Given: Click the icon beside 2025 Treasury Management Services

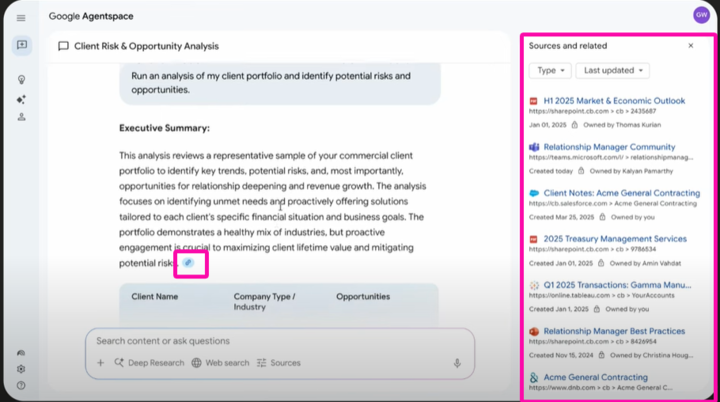Looking at the screenshot, I should coord(534,239).
